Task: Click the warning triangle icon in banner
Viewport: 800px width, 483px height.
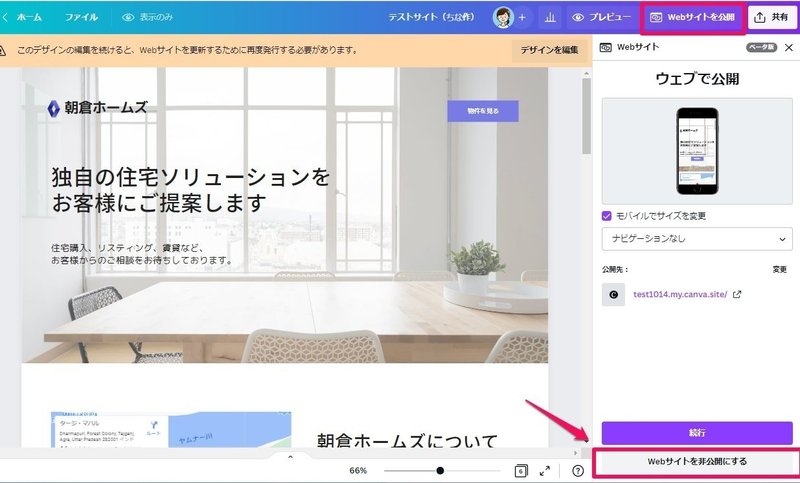Action: 3,50
